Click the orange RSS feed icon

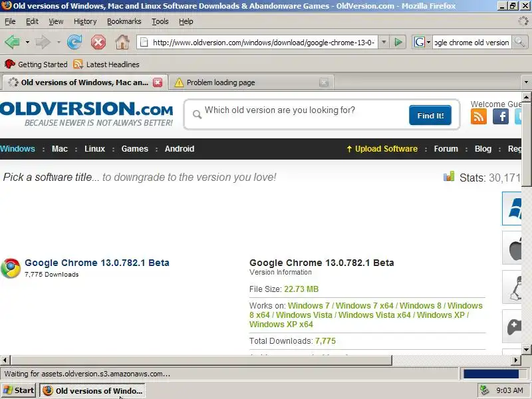pos(479,117)
